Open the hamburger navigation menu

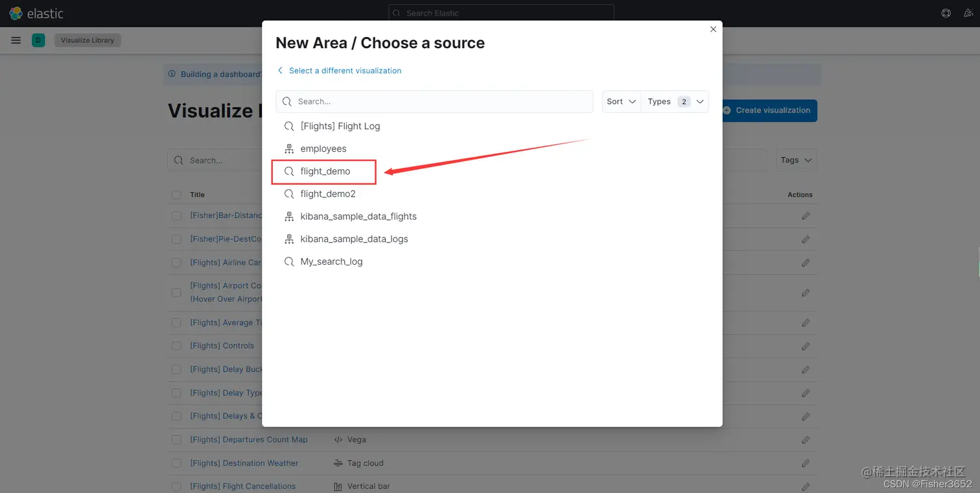pos(16,40)
